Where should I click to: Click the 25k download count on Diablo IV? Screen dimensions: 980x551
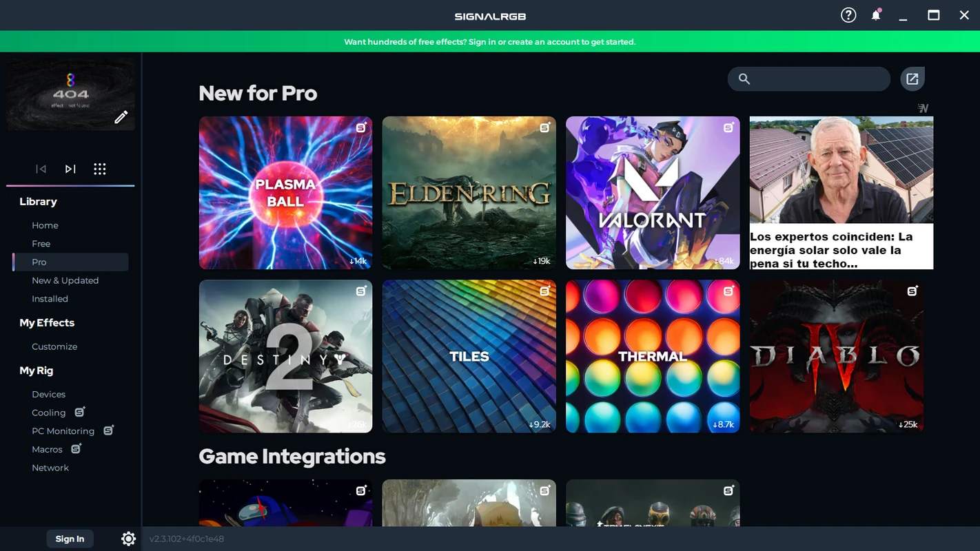pos(908,424)
